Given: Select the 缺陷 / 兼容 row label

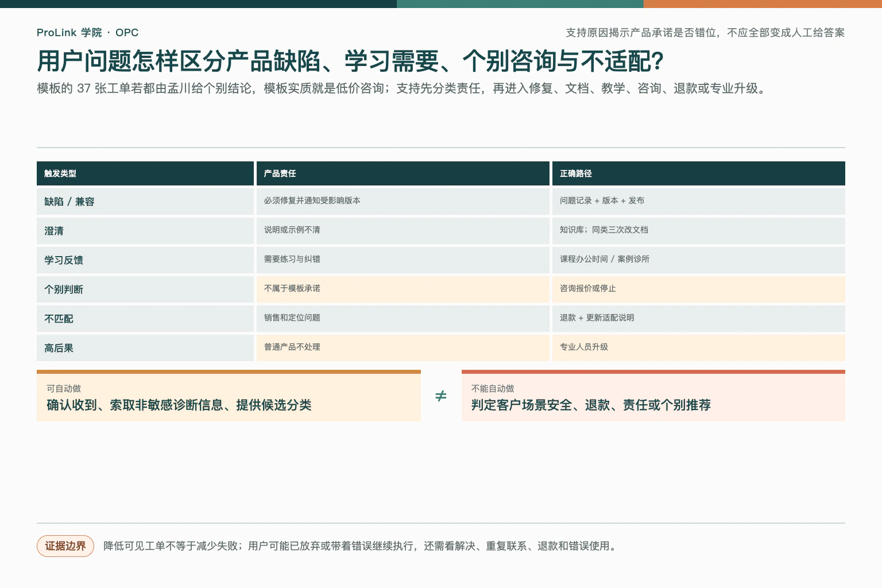Looking at the screenshot, I should click(145, 202).
